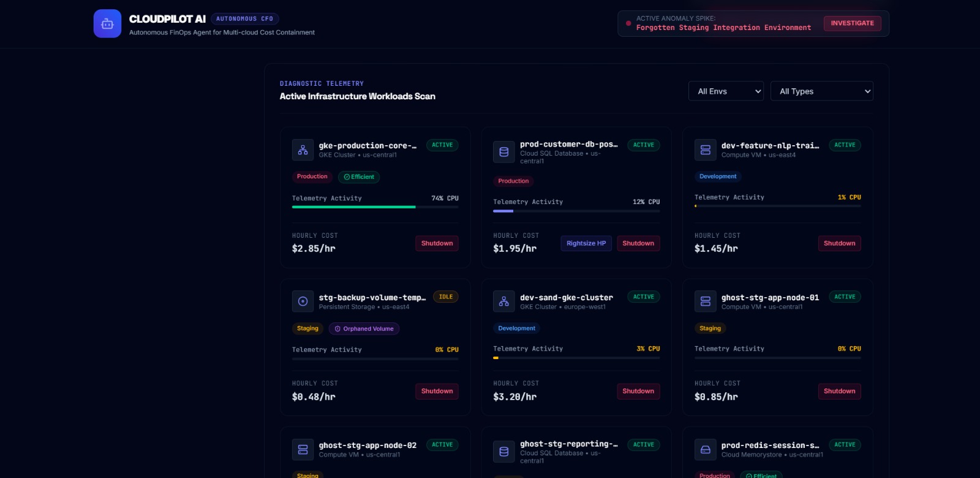980x478 pixels.
Task: Click the 74% CPU telemetry progress bar
Action: pos(375,207)
